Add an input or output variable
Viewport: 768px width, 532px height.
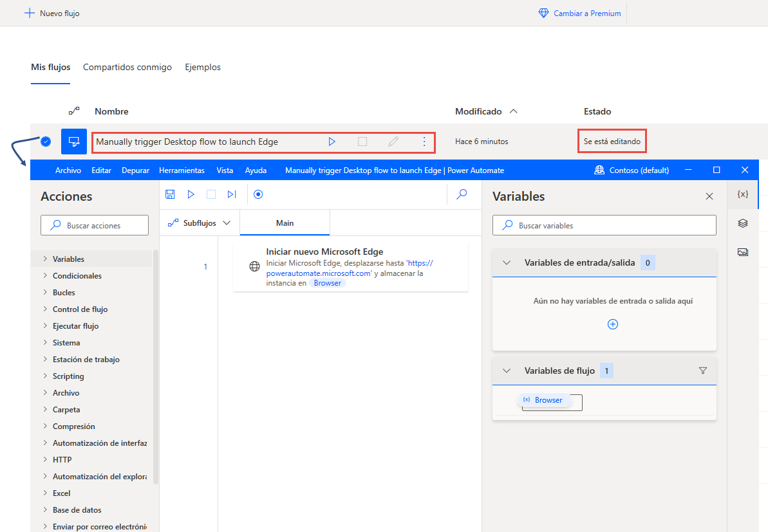point(613,324)
